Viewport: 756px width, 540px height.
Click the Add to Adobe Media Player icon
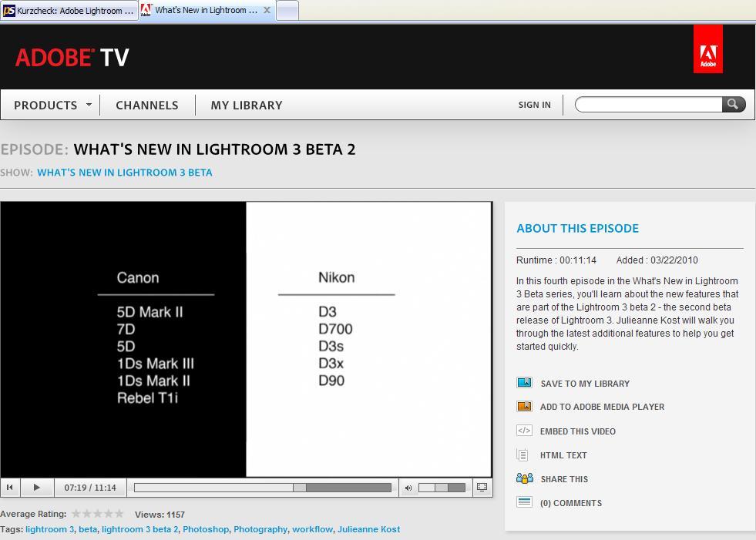click(524, 407)
